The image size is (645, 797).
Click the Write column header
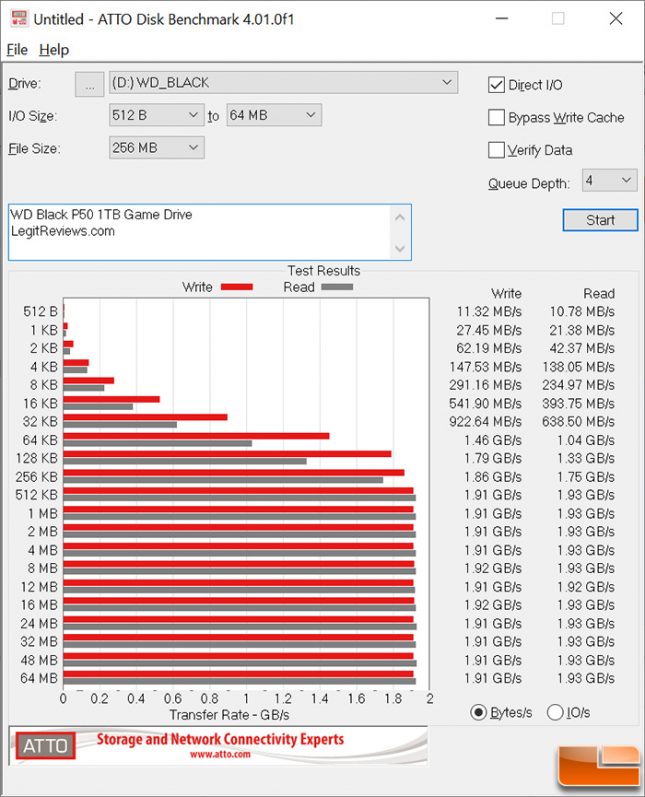506,294
